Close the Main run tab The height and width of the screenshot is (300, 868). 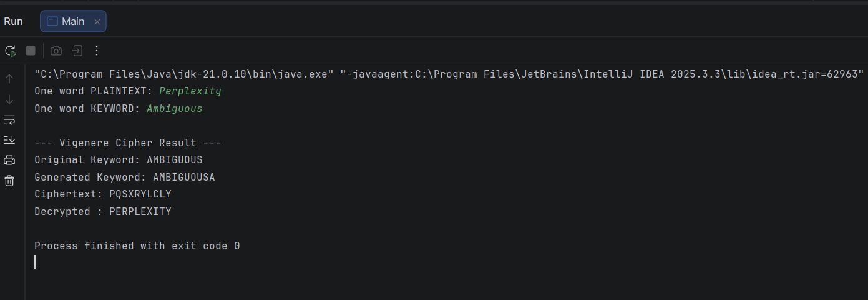pos(97,22)
